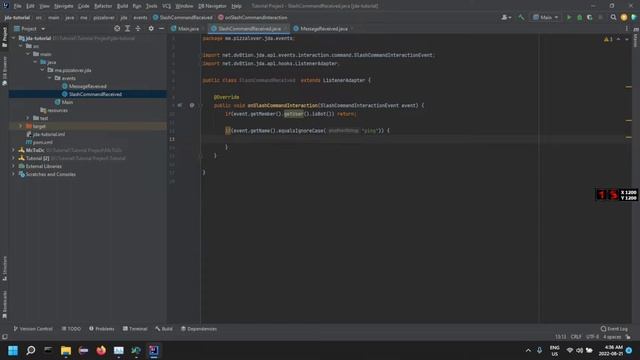Open the Terminal tool window
640x360 pixels.
coord(135,329)
